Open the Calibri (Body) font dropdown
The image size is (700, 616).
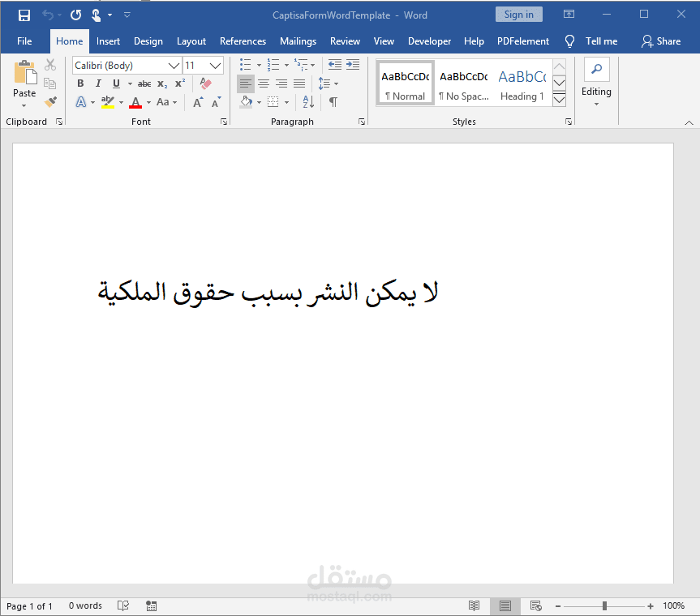click(x=174, y=66)
